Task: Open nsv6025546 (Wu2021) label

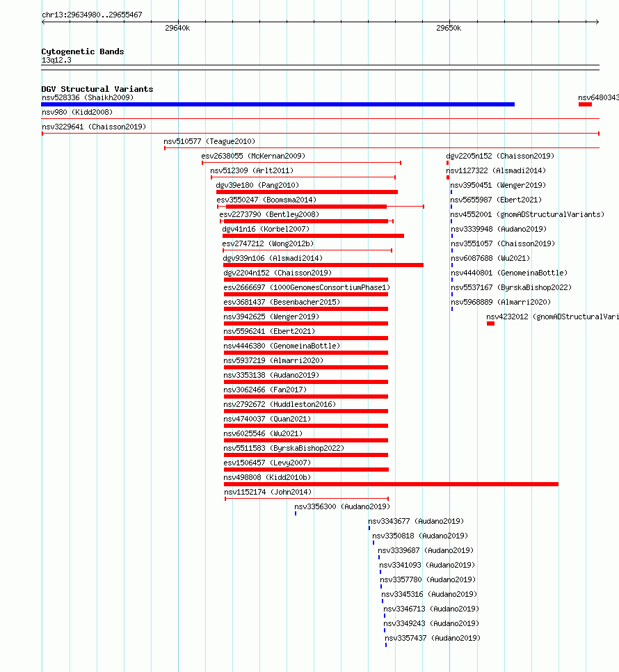Action: (263, 433)
